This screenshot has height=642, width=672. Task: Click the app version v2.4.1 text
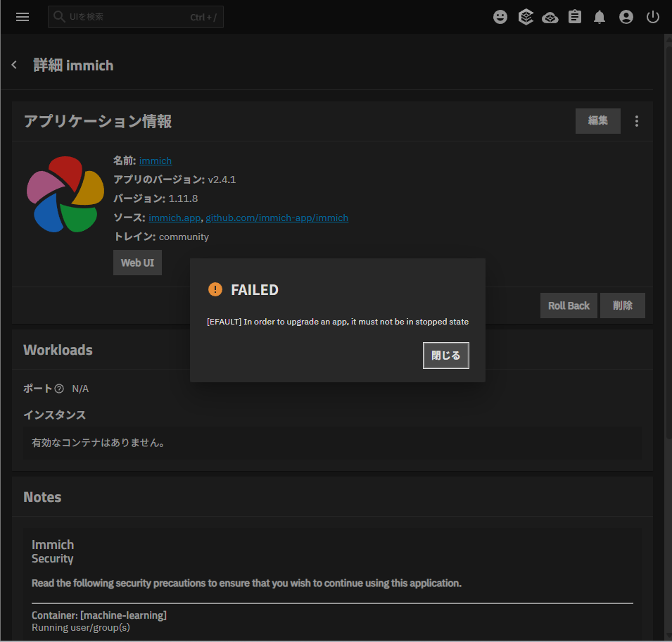tap(222, 180)
